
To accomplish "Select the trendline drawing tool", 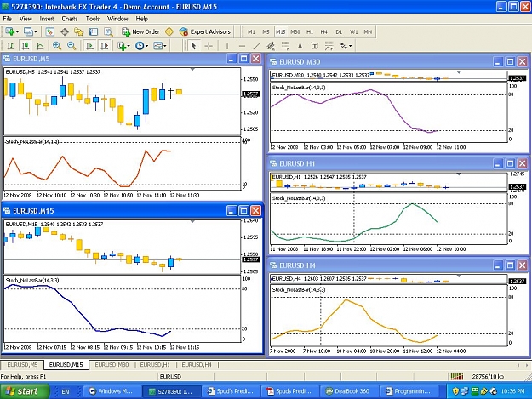I will (257, 46).
